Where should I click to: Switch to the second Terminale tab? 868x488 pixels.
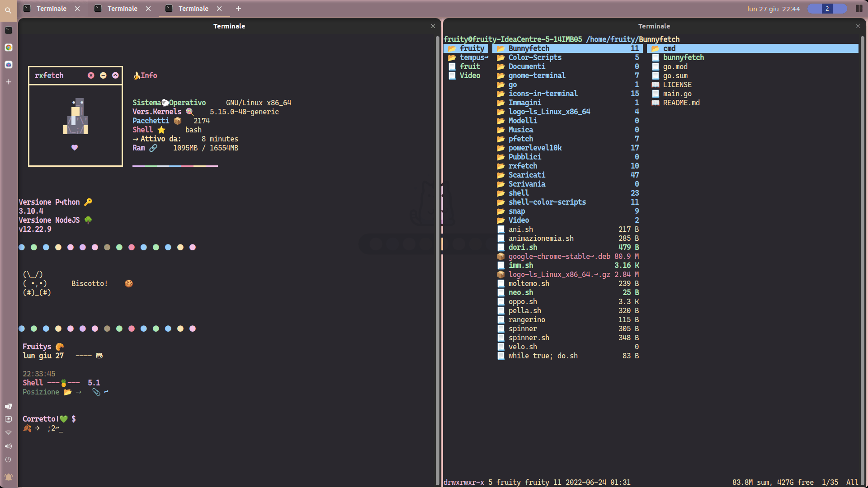point(122,8)
